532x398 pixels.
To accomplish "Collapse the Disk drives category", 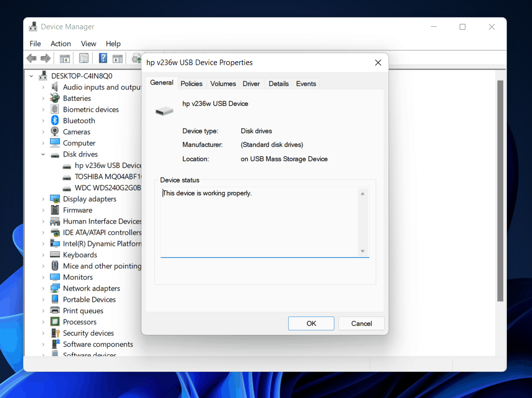I will (43, 155).
